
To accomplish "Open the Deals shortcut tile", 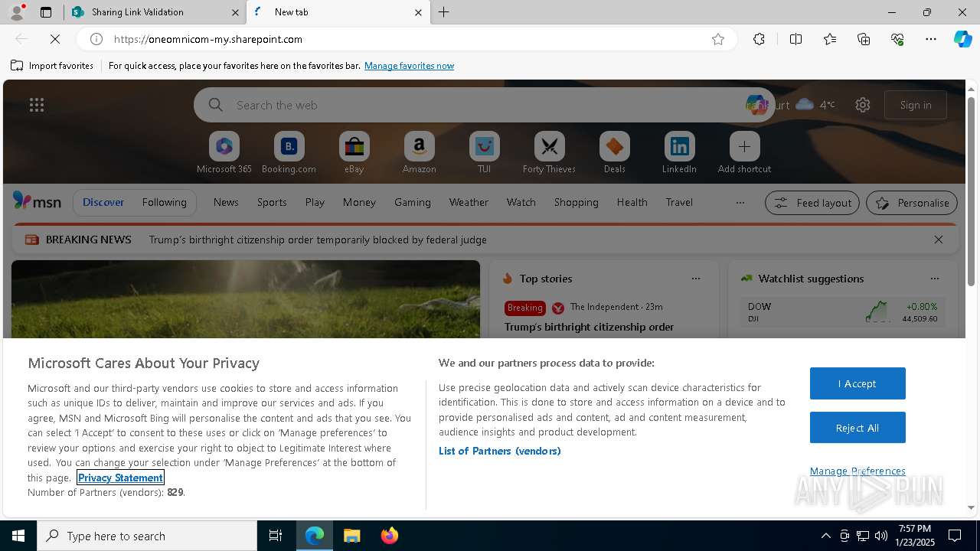I will click(615, 153).
